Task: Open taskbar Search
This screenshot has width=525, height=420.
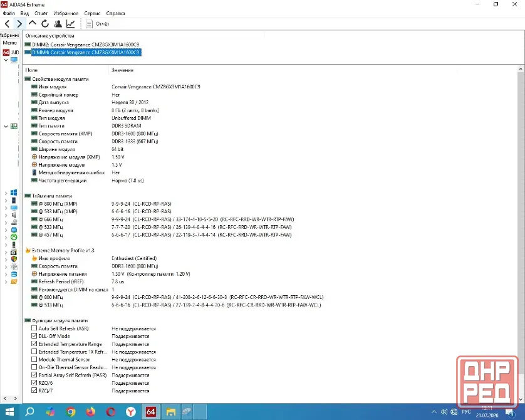Action: [29, 412]
